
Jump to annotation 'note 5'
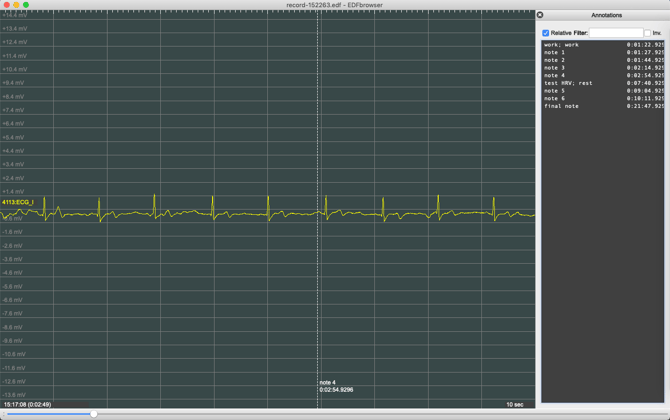[555, 91]
